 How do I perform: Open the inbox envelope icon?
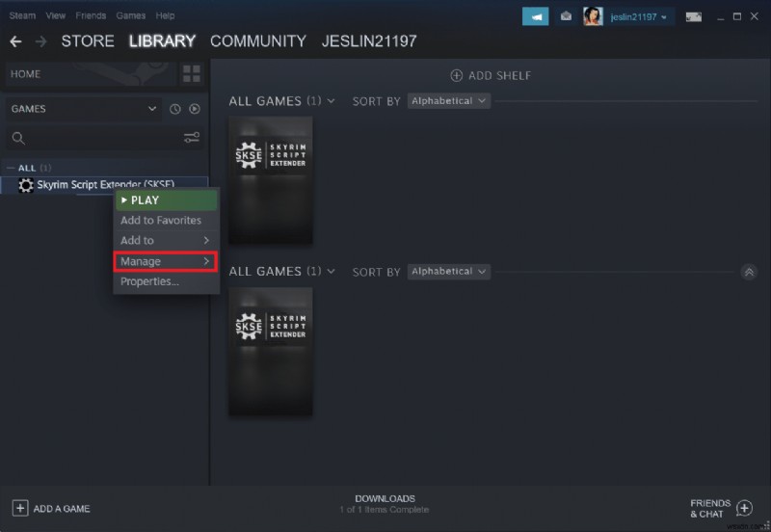click(x=566, y=16)
